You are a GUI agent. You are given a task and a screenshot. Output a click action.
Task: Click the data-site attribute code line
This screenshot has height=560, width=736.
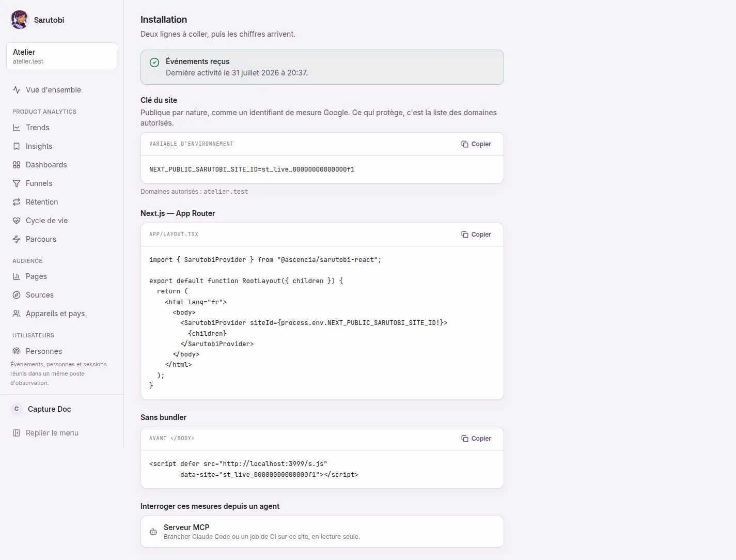click(269, 475)
